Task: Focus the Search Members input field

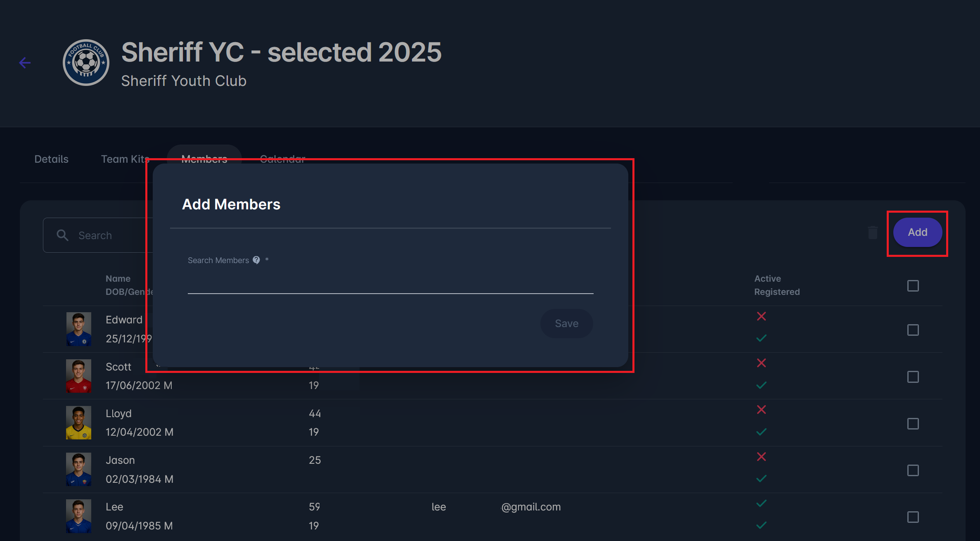Action: [x=390, y=283]
